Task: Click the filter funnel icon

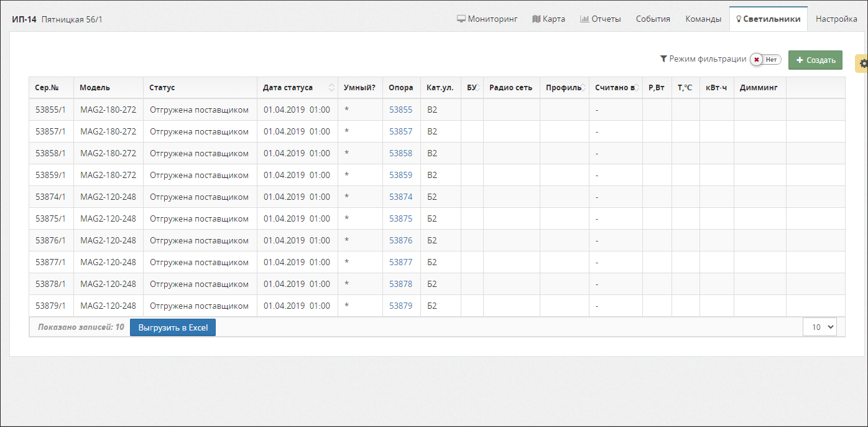Action: click(x=663, y=59)
